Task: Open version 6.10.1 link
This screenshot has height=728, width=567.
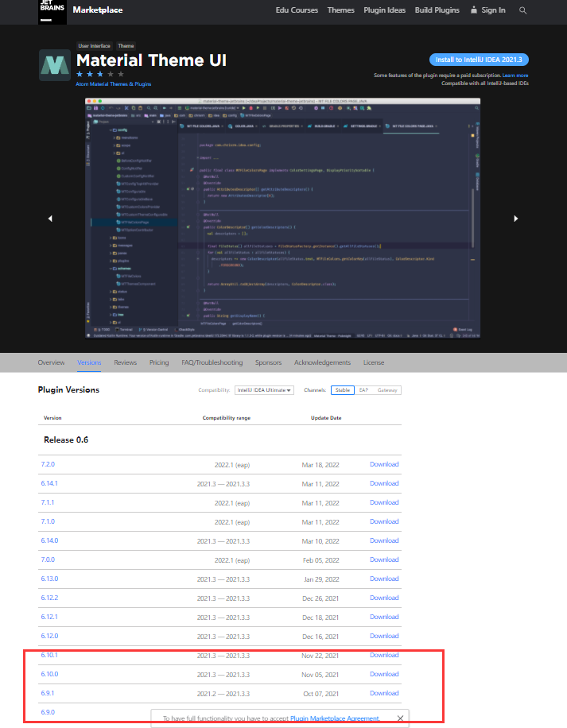Action: tap(49, 655)
